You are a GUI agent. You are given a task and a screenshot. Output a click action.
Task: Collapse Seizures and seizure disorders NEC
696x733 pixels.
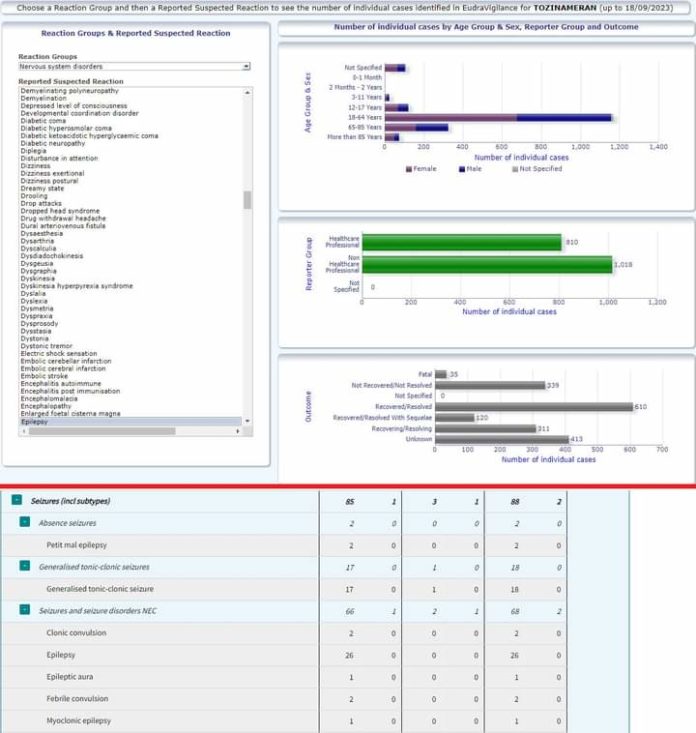(25, 610)
